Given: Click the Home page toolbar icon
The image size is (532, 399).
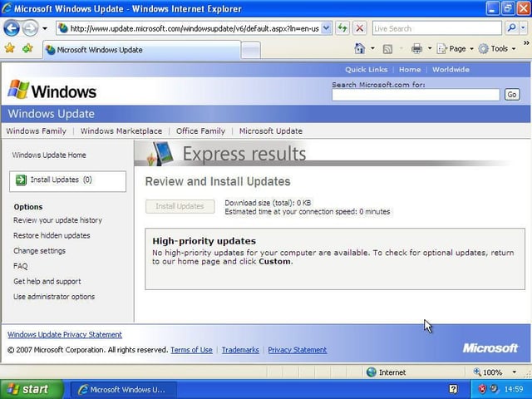Looking at the screenshot, I should tap(360, 48).
